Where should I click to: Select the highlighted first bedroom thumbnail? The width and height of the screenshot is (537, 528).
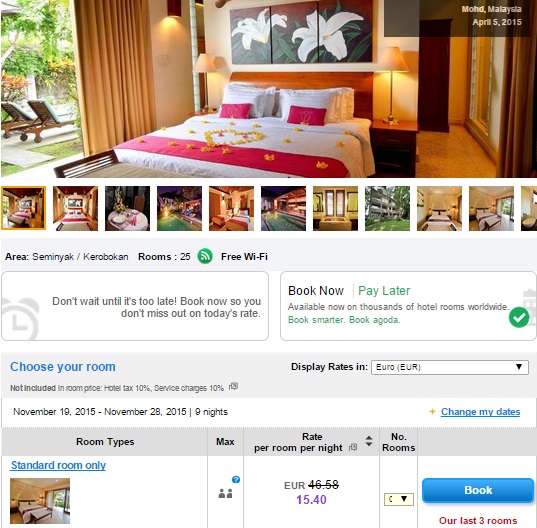pyautogui.click(x=23, y=208)
